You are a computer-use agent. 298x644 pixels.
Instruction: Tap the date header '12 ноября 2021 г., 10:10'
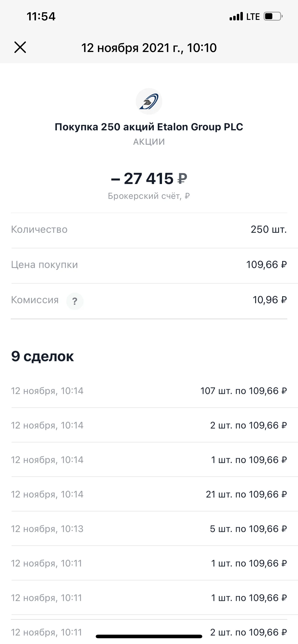point(149,47)
